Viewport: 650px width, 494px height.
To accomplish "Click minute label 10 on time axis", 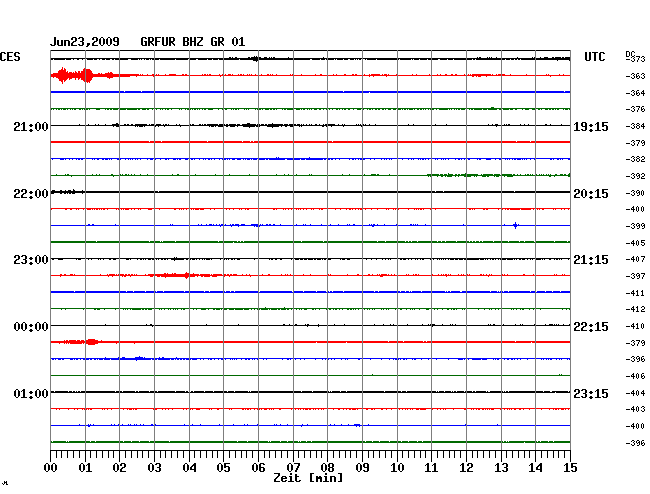I will (x=397, y=468).
